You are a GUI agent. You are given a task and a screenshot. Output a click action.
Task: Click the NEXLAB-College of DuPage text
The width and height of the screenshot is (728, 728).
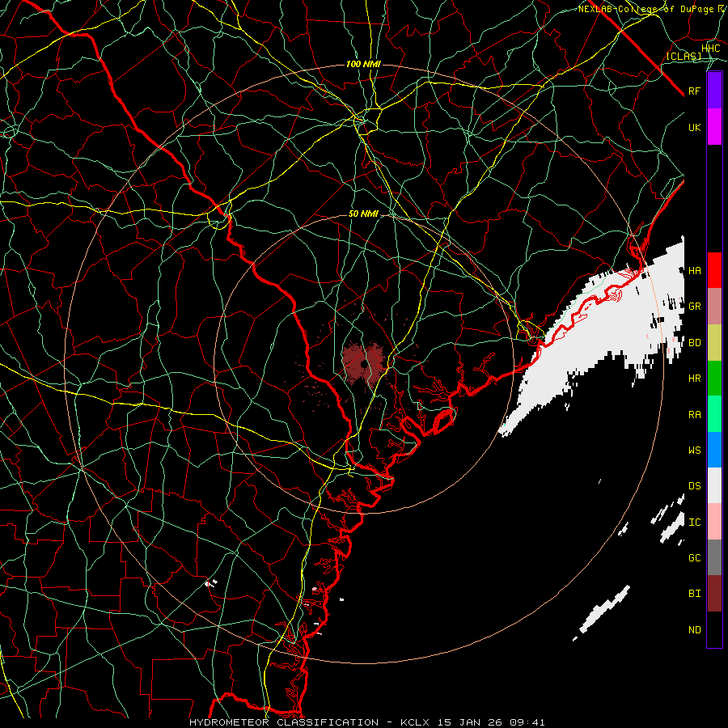click(x=646, y=9)
